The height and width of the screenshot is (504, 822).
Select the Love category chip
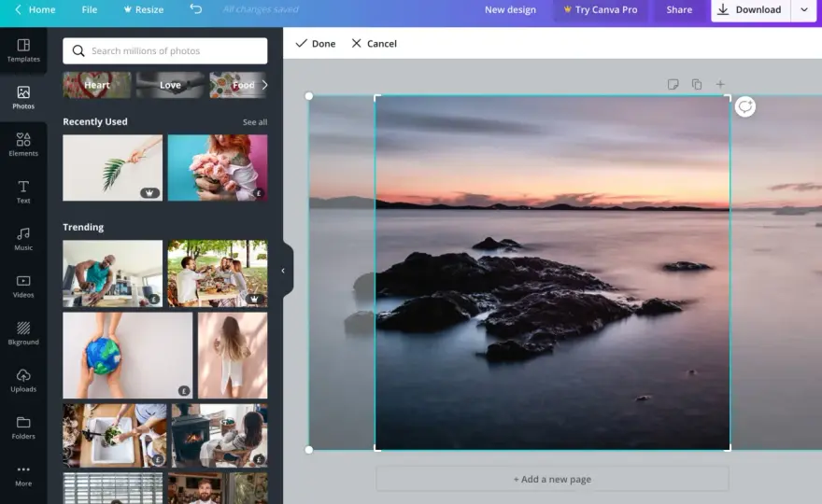[x=170, y=85]
